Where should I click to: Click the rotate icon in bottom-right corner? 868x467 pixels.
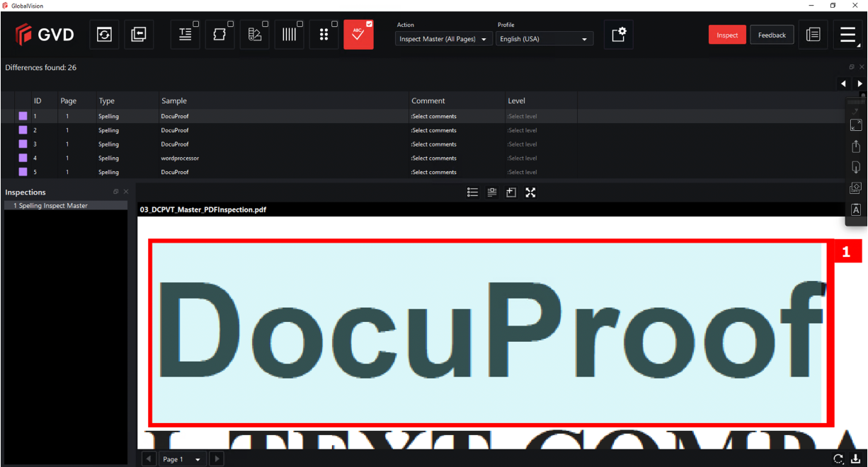[x=838, y=459]
